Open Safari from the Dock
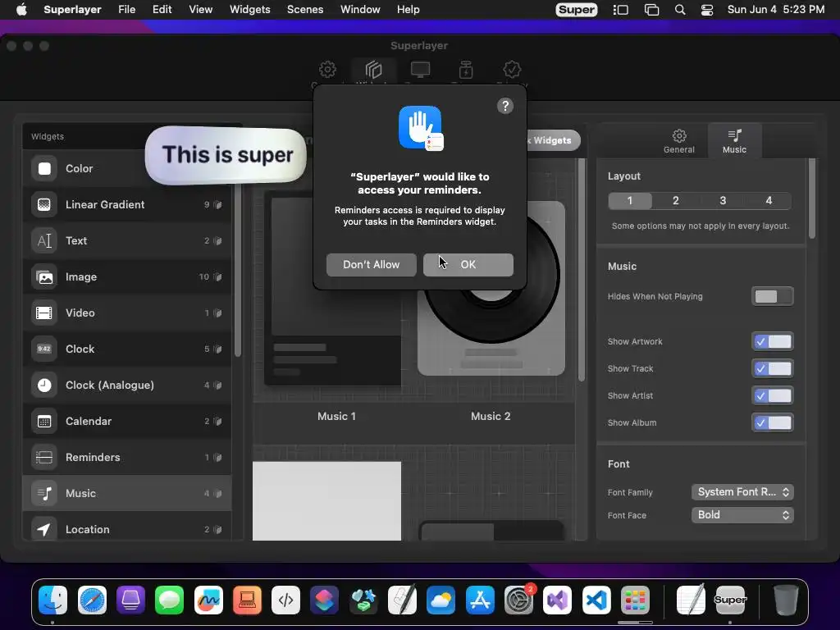The width and height of the screenshot is (840, 630). [x=92, y=600]
